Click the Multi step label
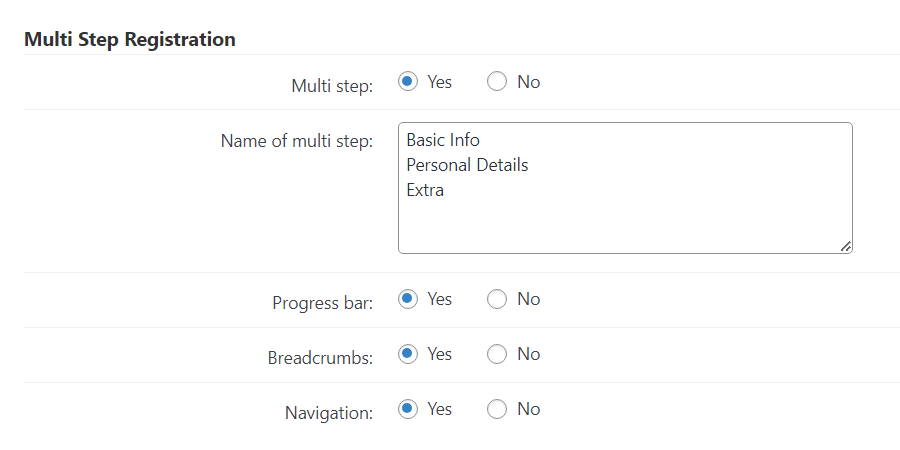The height and width of the screenshot is (450, 900). 332,86
